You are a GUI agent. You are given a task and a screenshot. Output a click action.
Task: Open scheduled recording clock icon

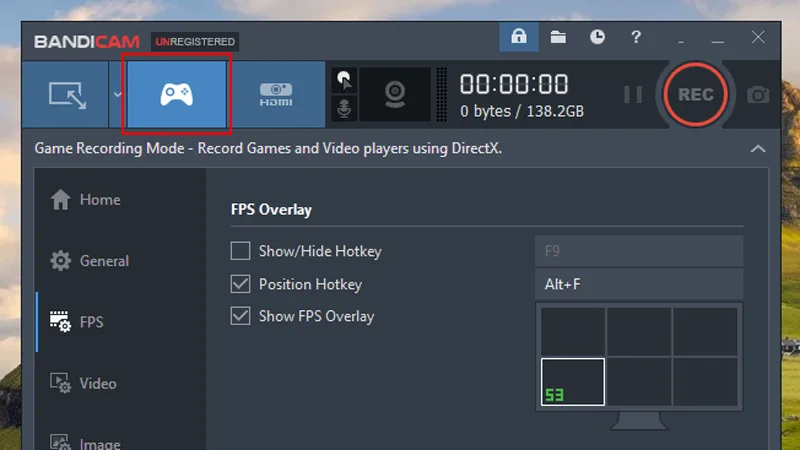point(597,37)
